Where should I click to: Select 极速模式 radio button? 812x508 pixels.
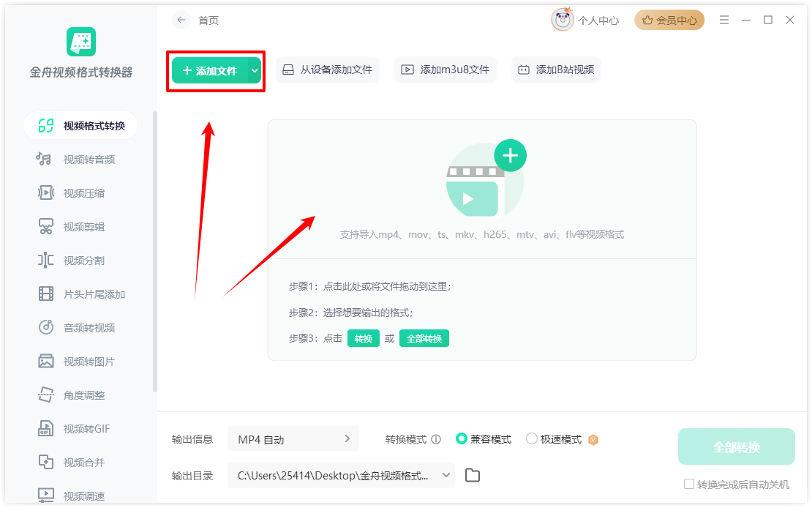tap(531, 439)
